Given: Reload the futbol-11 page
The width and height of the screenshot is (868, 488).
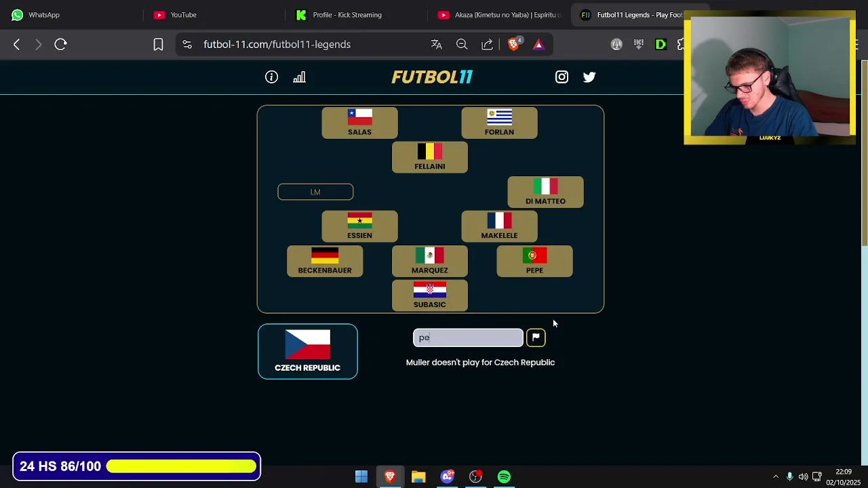Looking at the screenshot, I should coord(60,44).
